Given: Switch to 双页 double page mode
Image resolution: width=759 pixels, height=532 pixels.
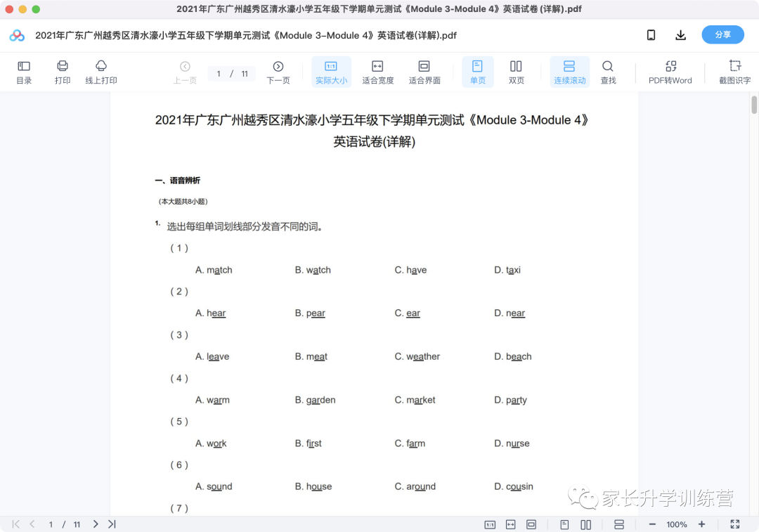Looking at the screenshot, I should coord(516,72).
